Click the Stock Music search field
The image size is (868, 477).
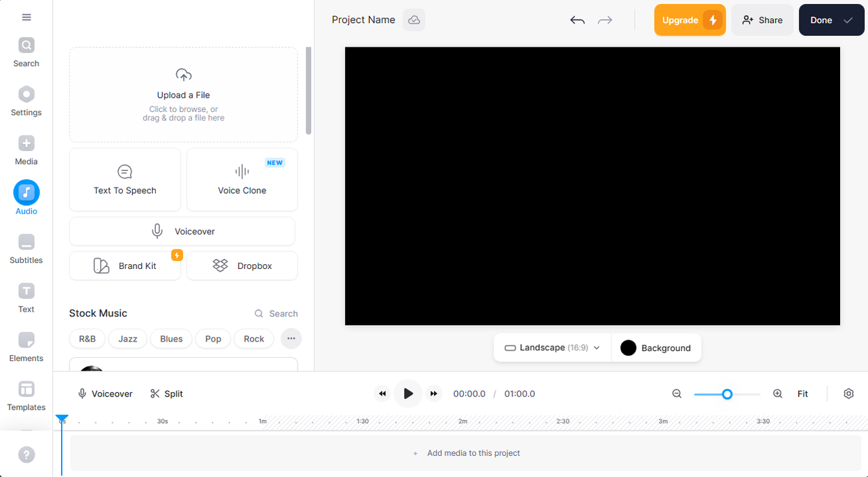coord(276,314)
